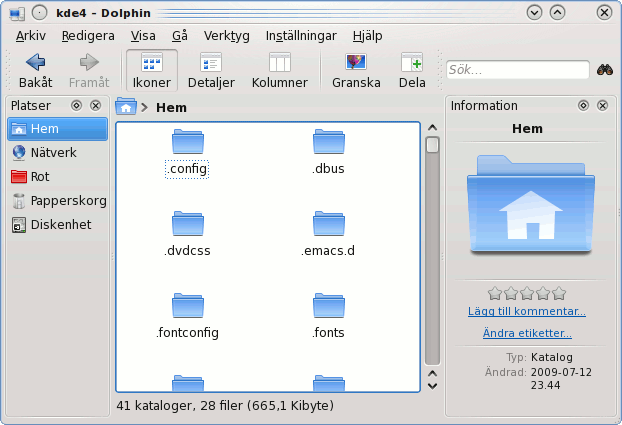The width and height of the screenshot is (622, 425).
Task: Click the Dela split view button
Action: (412, 70)
